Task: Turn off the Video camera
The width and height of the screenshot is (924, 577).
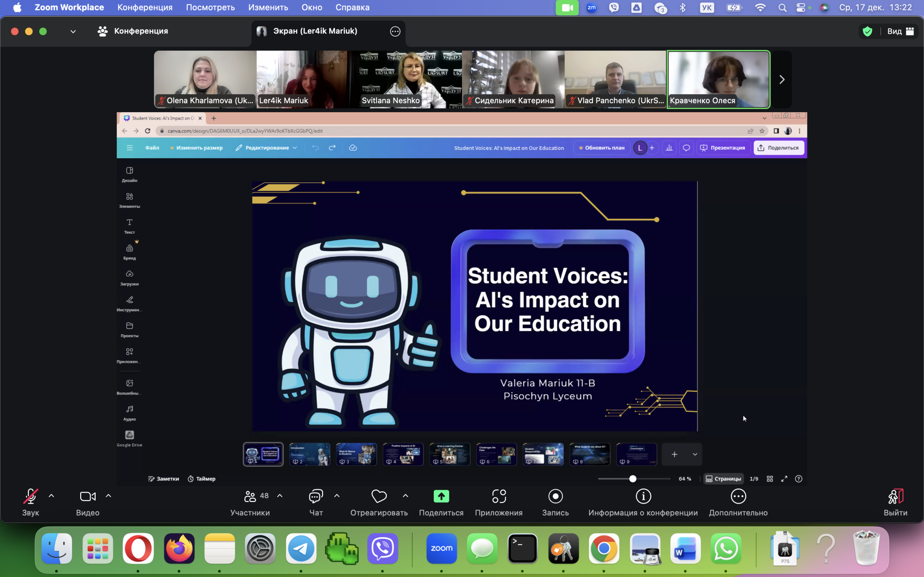Action: tap(87, 497)
